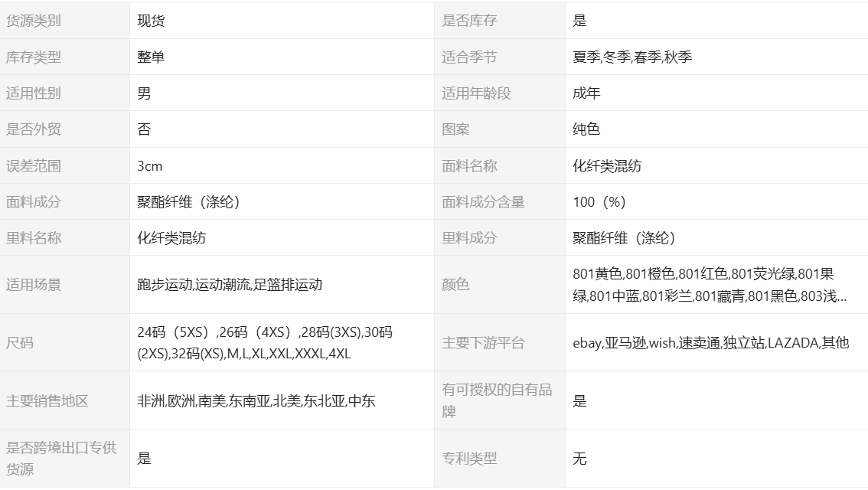
Task: Click the 误差范围 value 3cm
Action: [150, 166]
